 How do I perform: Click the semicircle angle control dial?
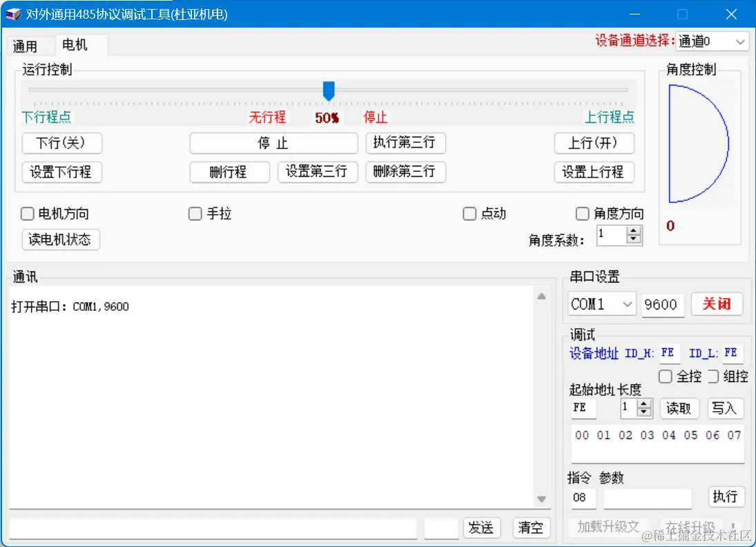[x=698, y=144]
